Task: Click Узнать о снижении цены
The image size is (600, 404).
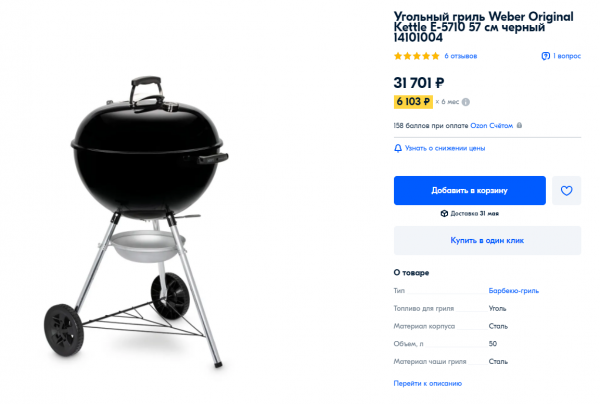Action: (x=445, y=148)
